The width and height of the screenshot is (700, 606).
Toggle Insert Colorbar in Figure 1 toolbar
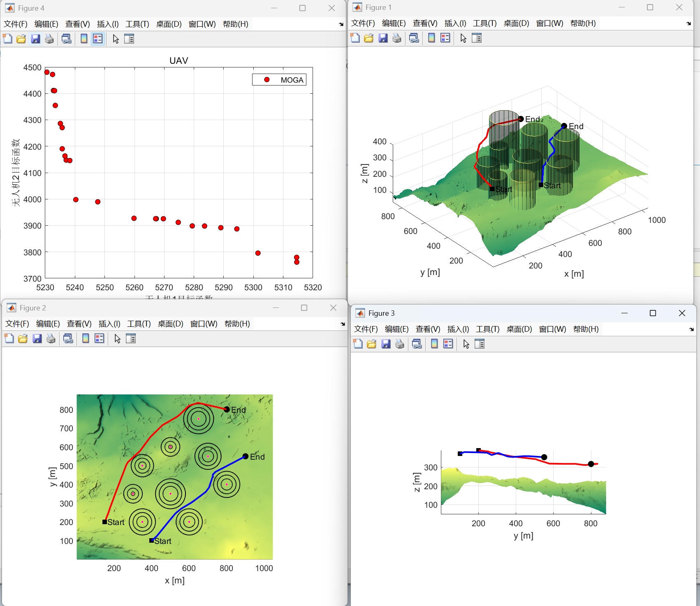[431, 38]
